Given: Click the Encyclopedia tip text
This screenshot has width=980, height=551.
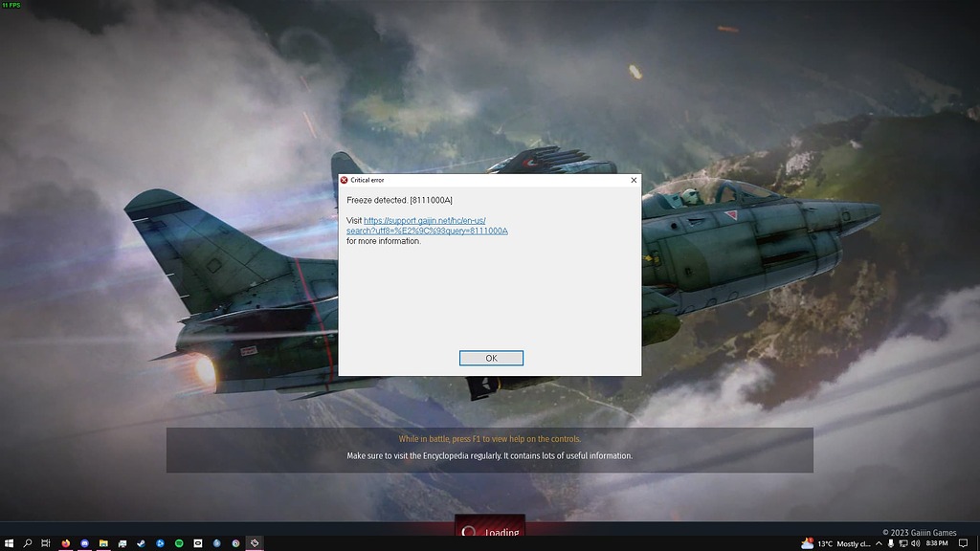Looking at the screenshot, I should pos(490,455).
